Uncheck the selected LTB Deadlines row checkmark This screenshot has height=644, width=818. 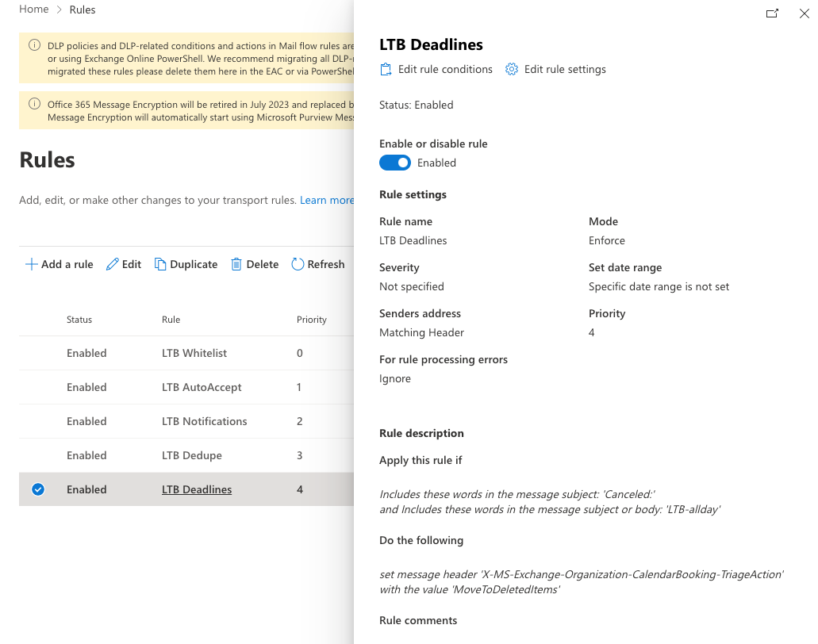click(38, 489)
